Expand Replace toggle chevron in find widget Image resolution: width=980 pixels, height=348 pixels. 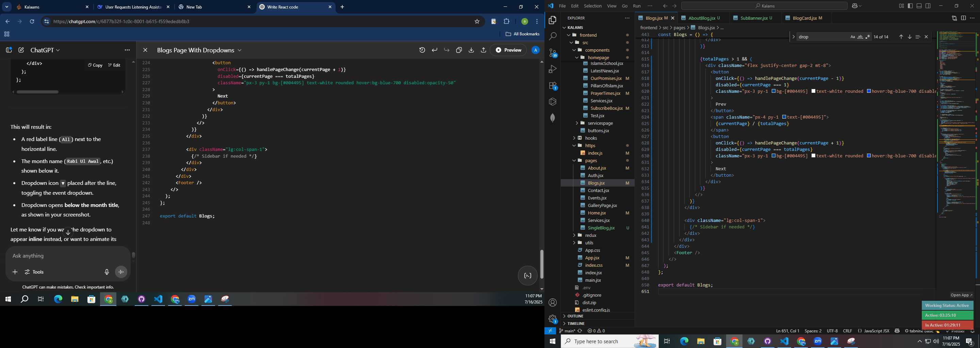click(793, 37)
